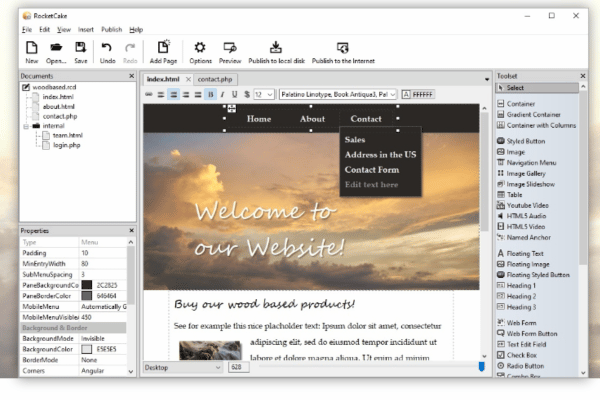This screenshot has width=600, height=400.
Task: Edit the Padding value field
Action: click(x=103, y=253)
